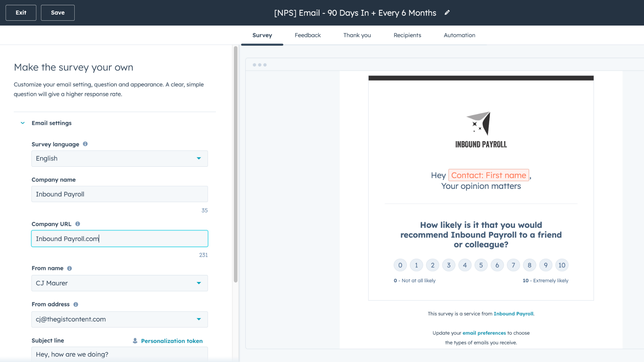This screenshot has height=362, width=644.
Task: Open the Survey language dropdown
Action: tap(119, 159)
